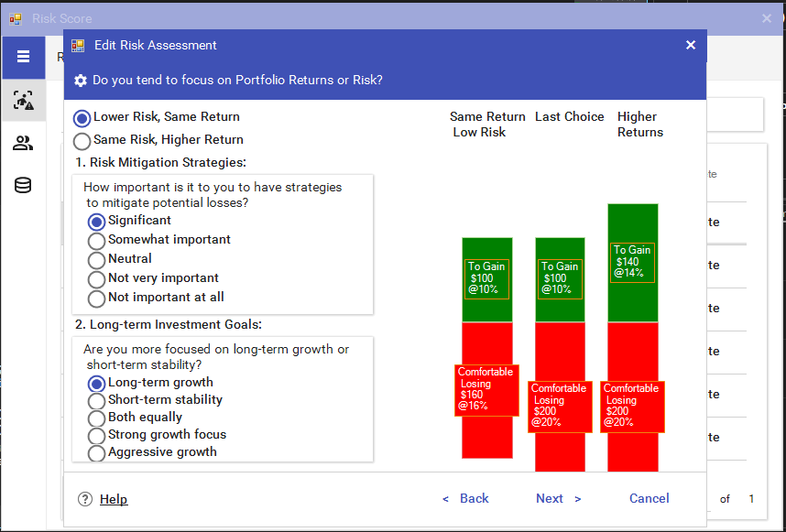Close the Edit Risk Assessment dialog
The image size is (786, 532).
pyautogui.click(x=691, y=45)
